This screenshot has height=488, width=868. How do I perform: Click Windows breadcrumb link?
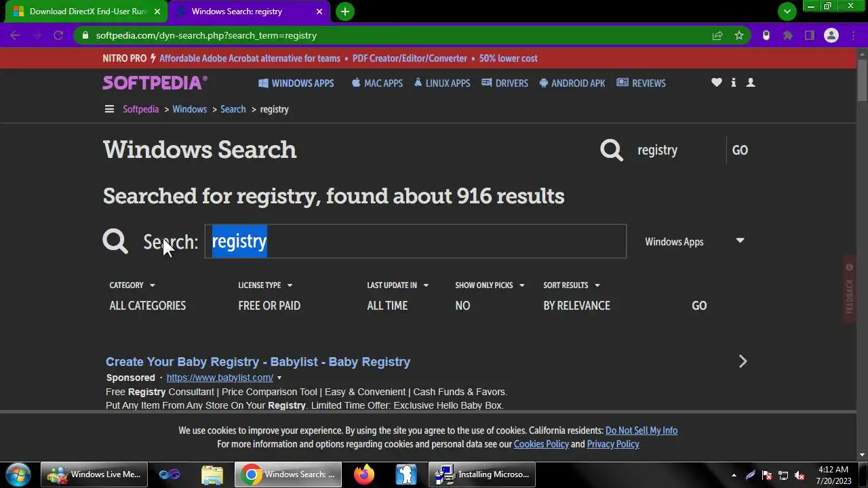click(x=189, y=109)
